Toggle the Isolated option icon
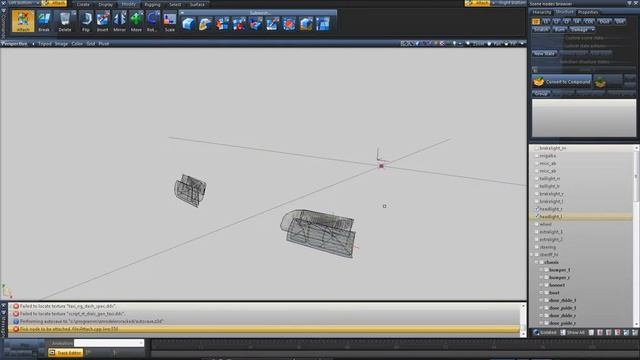Screen dimensions: 640x360 click(x=536, y=332)
